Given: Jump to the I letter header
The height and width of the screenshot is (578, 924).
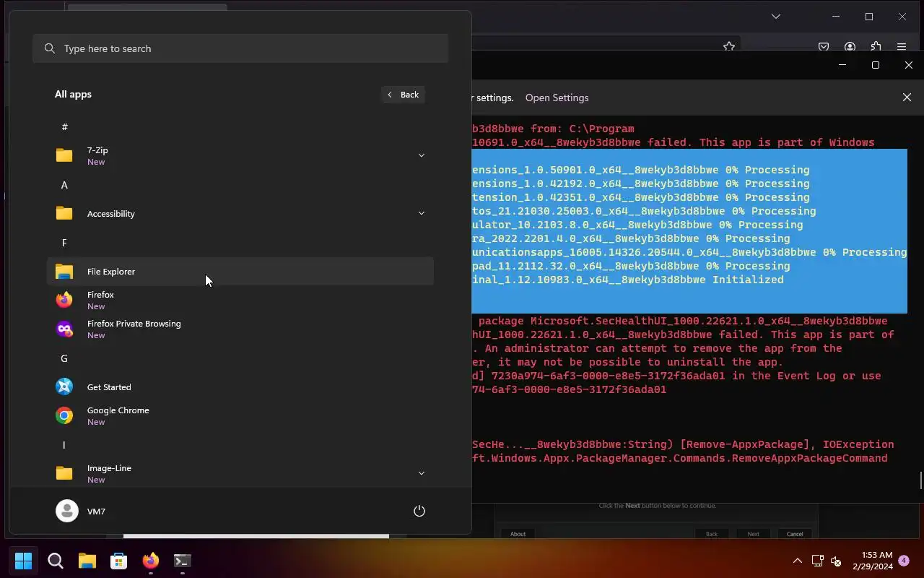Looking at the screenshot, I should [64, 445].
